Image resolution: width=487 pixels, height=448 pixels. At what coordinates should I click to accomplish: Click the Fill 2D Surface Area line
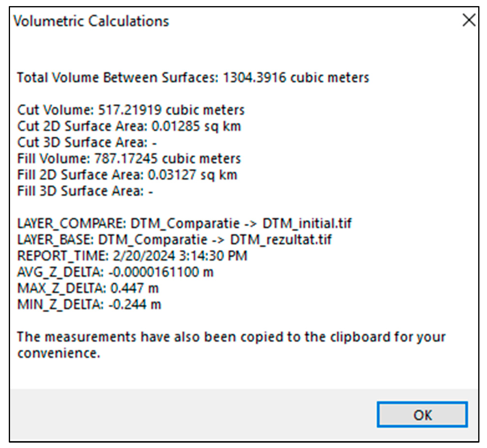[x=127, y=175]
